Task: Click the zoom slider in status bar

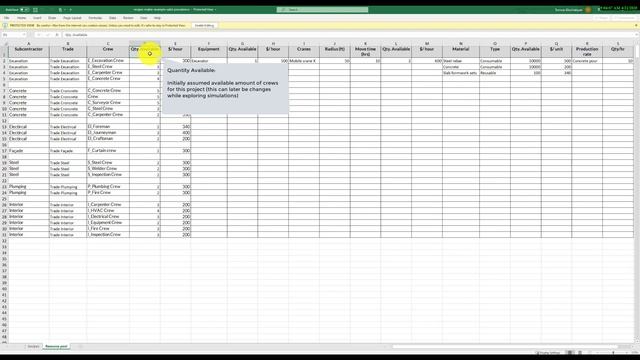Action: pyautogui.click(x=613, y=353)
